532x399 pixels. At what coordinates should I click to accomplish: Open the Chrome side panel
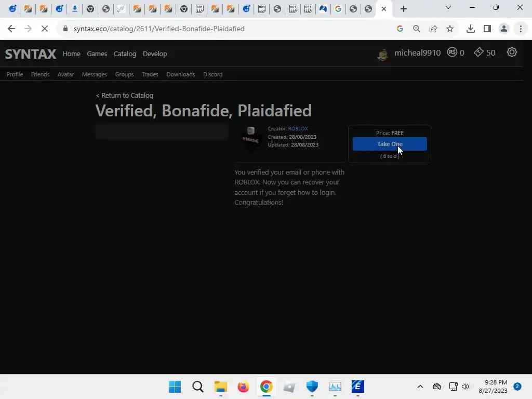(487, 29)
